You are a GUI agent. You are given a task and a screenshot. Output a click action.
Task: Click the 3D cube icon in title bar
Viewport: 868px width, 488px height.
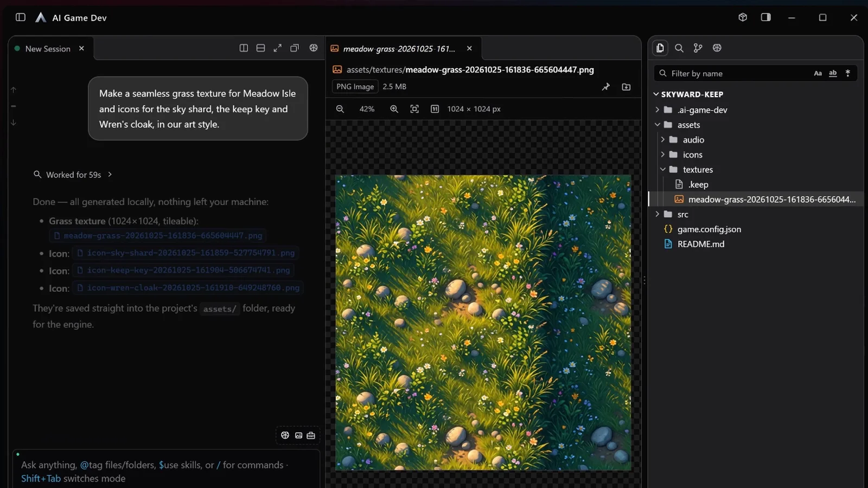743,17
